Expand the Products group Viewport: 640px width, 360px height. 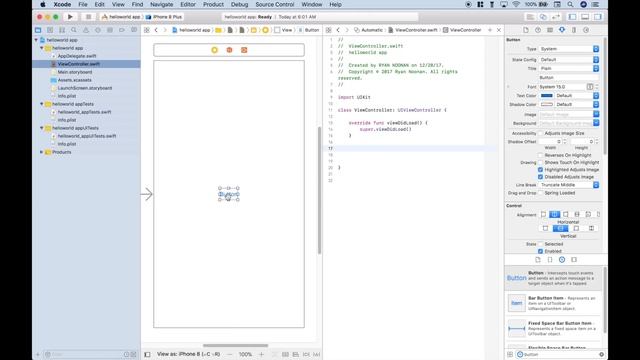point(42,152)
